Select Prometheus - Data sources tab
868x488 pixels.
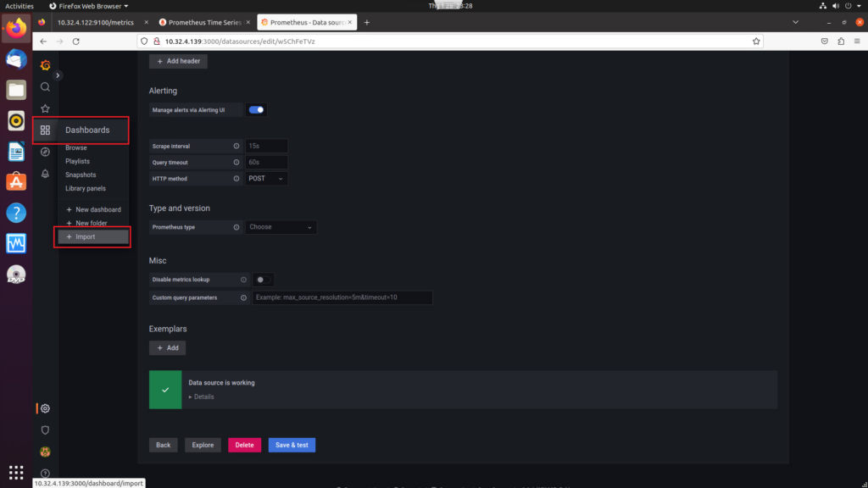[307, 23]
